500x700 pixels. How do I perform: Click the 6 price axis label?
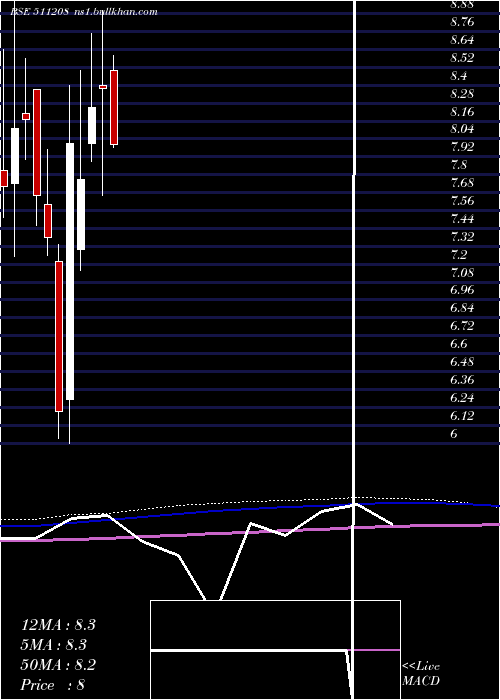[454, 433]
